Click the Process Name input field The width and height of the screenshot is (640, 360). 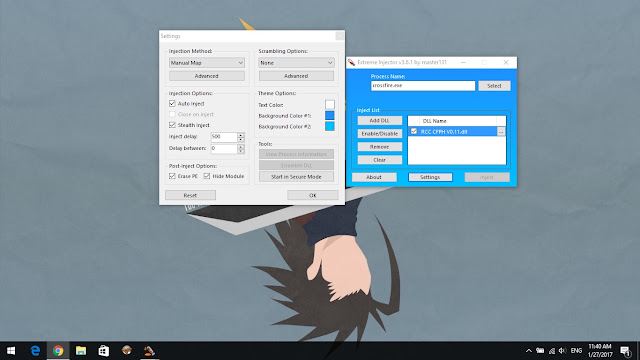pyautogui.click(x=423, y=86)
